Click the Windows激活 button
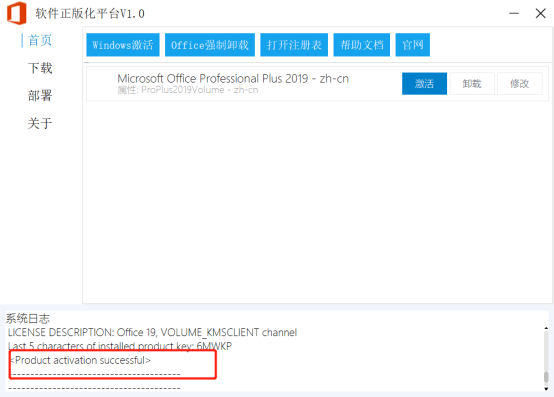The height and width of the screenshot is (397, 554). point(123,45)
